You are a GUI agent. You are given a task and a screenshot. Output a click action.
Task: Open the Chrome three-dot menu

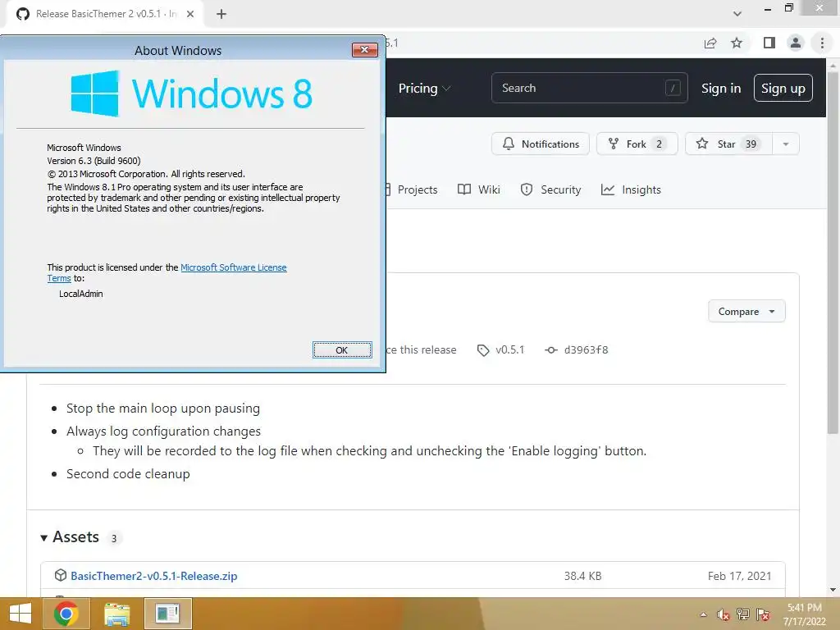click(822, 43)
